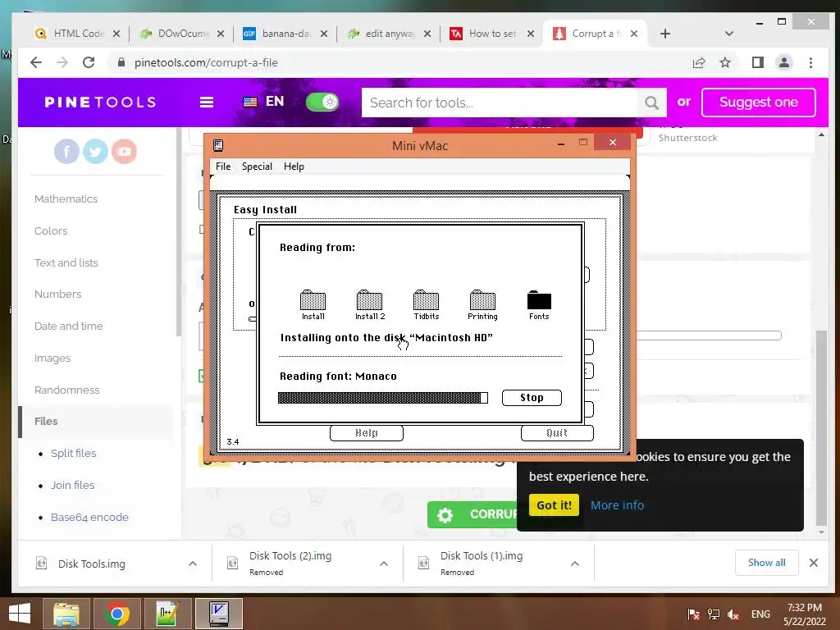Click ENG language indicator in tray
The image size is (840, 630).
click(x=760, y=614)
